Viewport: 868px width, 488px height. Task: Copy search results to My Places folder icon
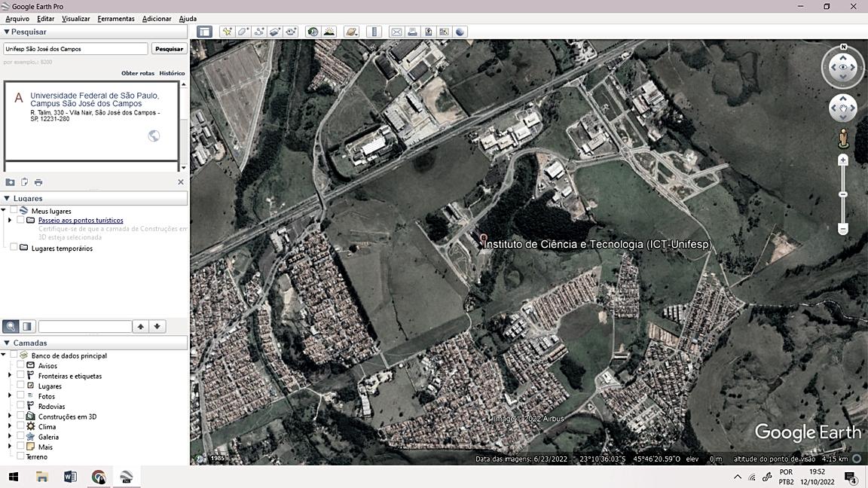click(10, 182)
